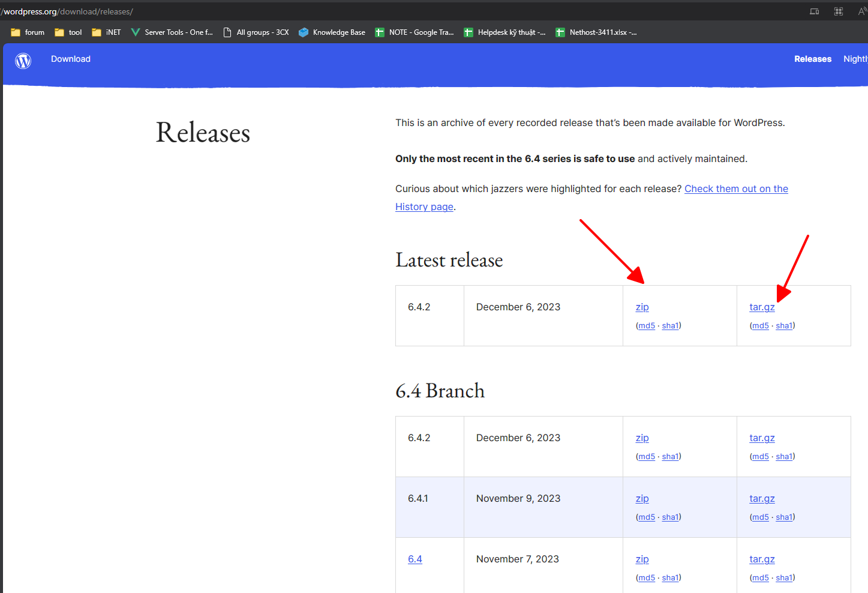Image resolution: width=868 pixels, height=593 pixels.
Task: Open md5 for Latest release tar.gz
Action: (761, 326)
